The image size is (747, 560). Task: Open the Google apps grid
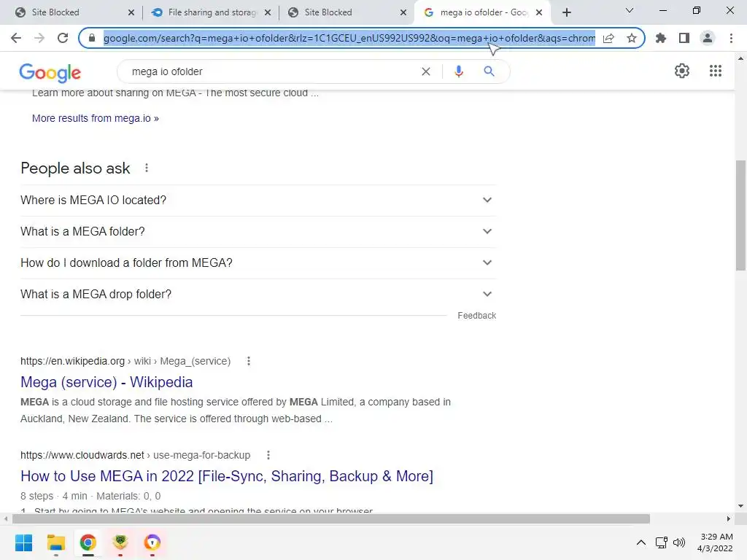pyautogui.click(x=715, y=71)
